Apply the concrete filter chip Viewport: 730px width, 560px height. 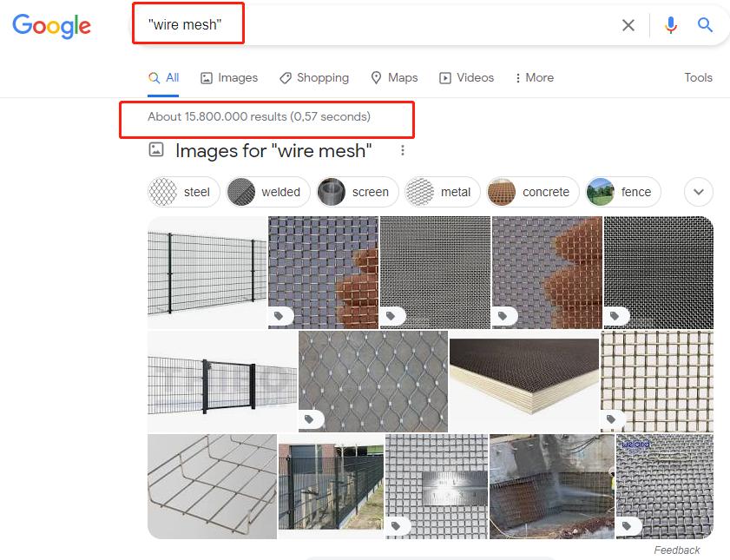532,191
